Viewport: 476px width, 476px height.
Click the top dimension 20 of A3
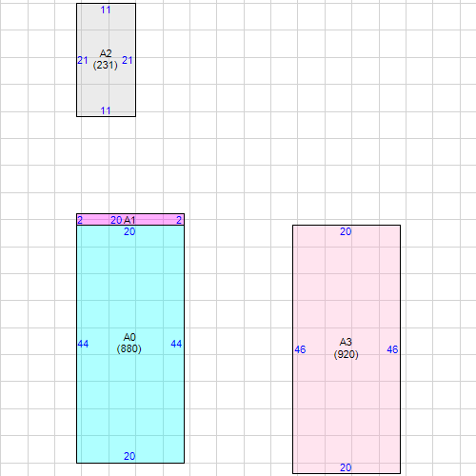tap(346, 231)
